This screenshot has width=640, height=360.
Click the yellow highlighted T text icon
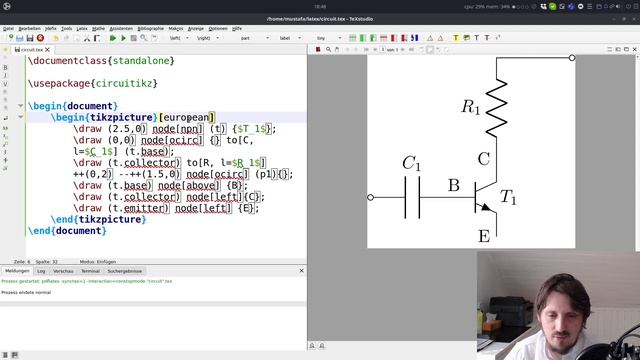click(x=456, y=38)
